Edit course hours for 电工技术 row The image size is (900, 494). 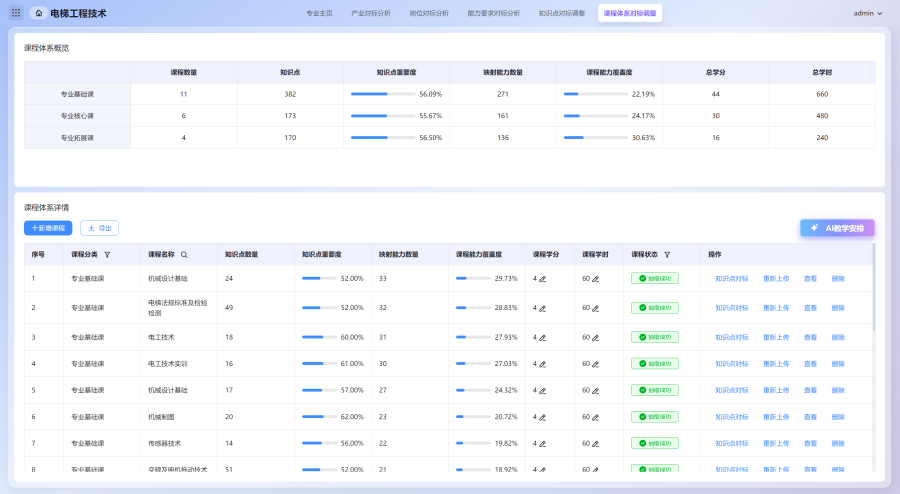pyautogui.click(x=593, y=338)
